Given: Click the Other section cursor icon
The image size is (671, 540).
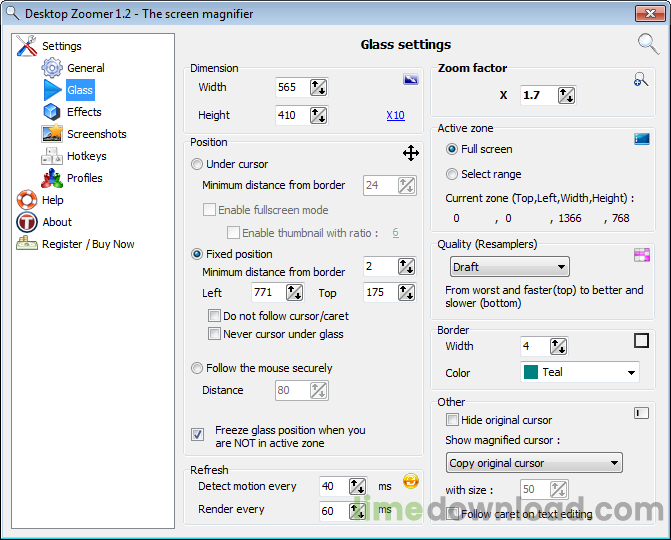Looking at the screenshot, I should pyautogui.click(x=642, y=412).
